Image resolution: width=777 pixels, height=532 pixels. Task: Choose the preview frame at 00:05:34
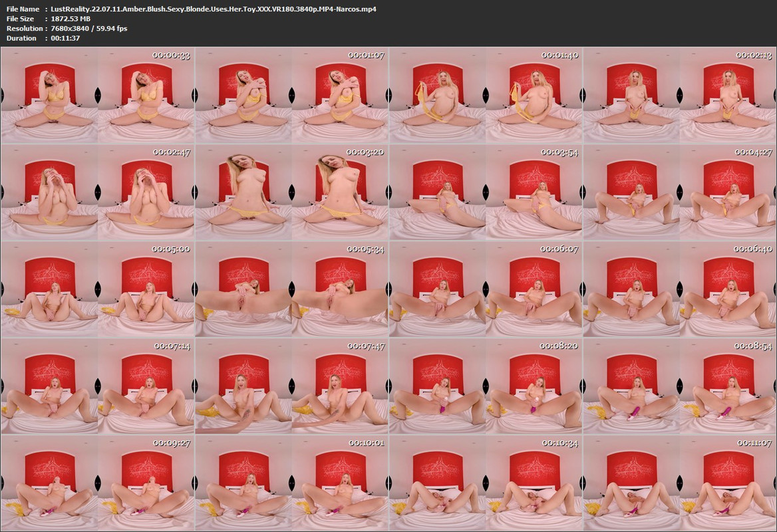click(x=291, y=290)
